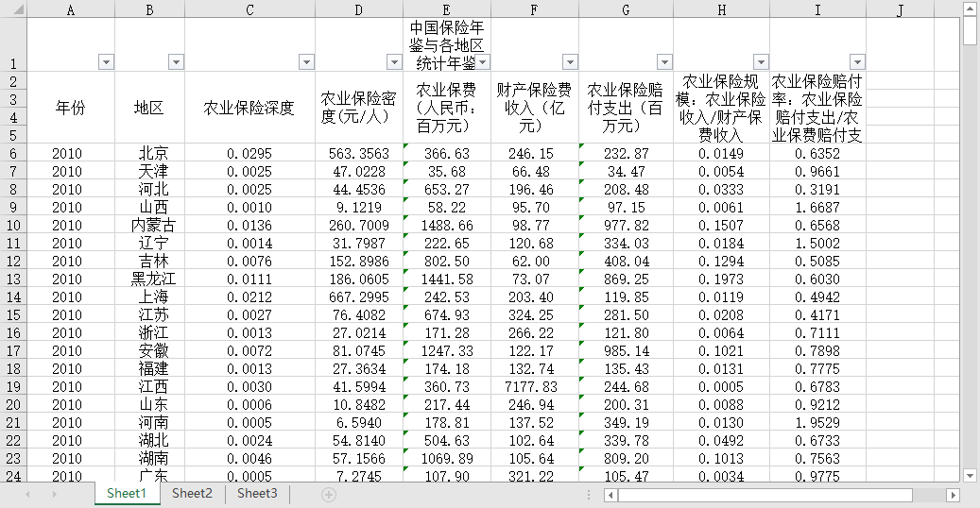Click horizontal scrollbar right arrow

954,496
